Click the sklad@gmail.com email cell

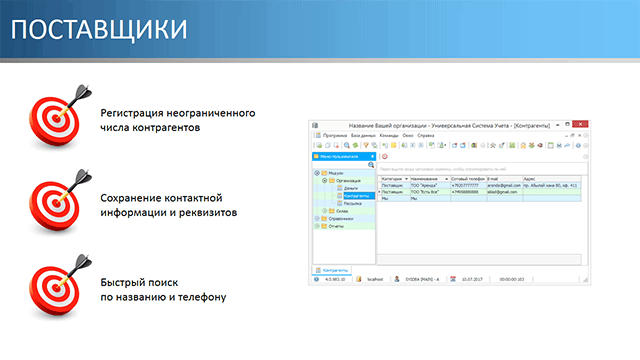click(504, 192)
